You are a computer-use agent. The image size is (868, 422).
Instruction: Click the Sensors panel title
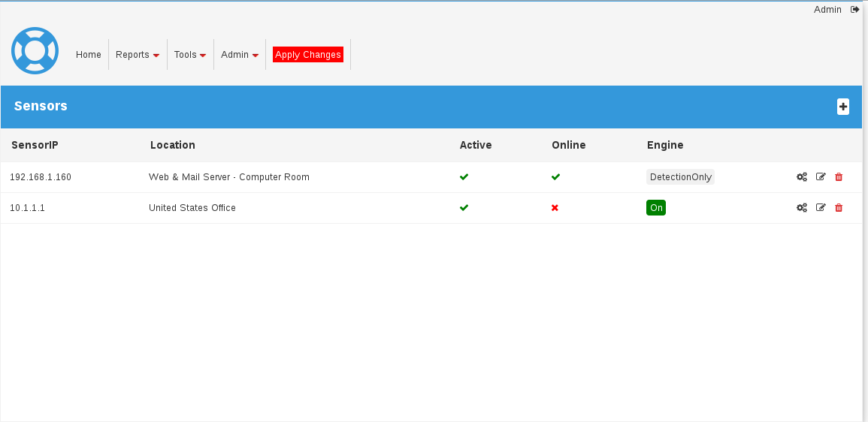pyautogui.click(x=41, y=106)
